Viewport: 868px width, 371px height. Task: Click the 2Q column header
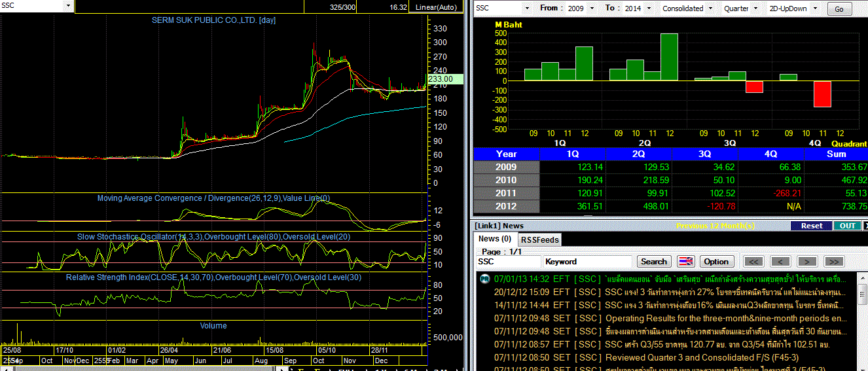[x=639, y=154]
